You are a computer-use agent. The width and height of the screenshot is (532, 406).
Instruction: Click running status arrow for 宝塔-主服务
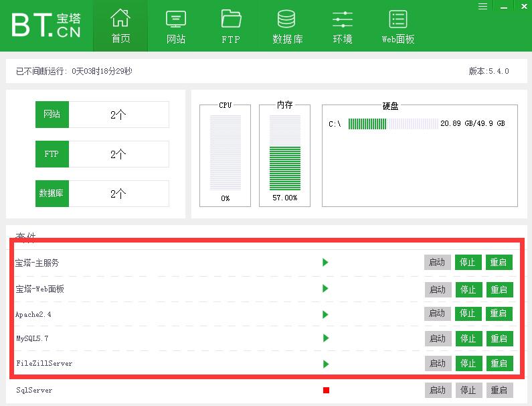click(325, 262)
